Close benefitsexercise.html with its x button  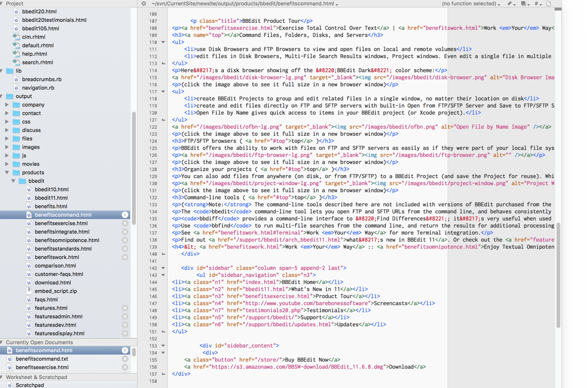coord(125,223)
